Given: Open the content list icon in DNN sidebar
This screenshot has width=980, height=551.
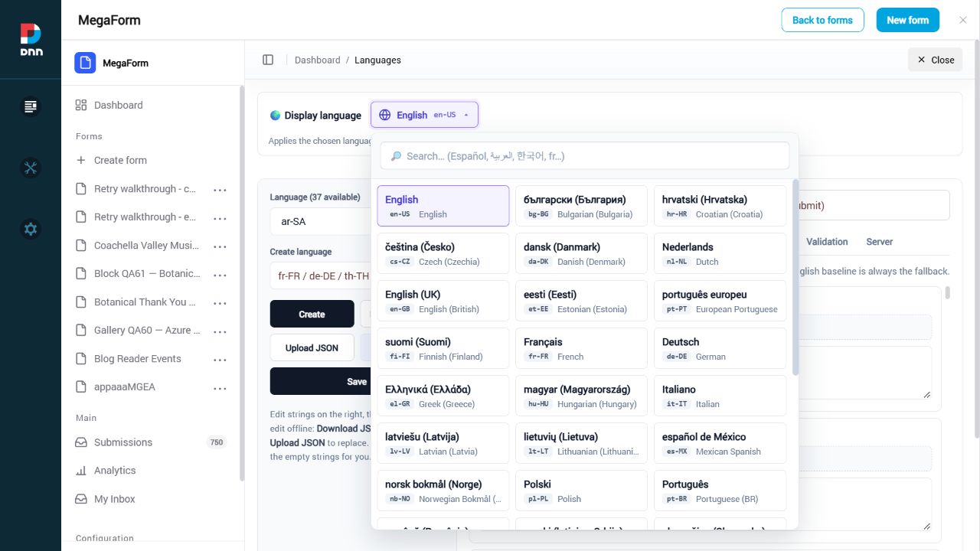Looking at the screenshot, I should [x=31, y=107].
